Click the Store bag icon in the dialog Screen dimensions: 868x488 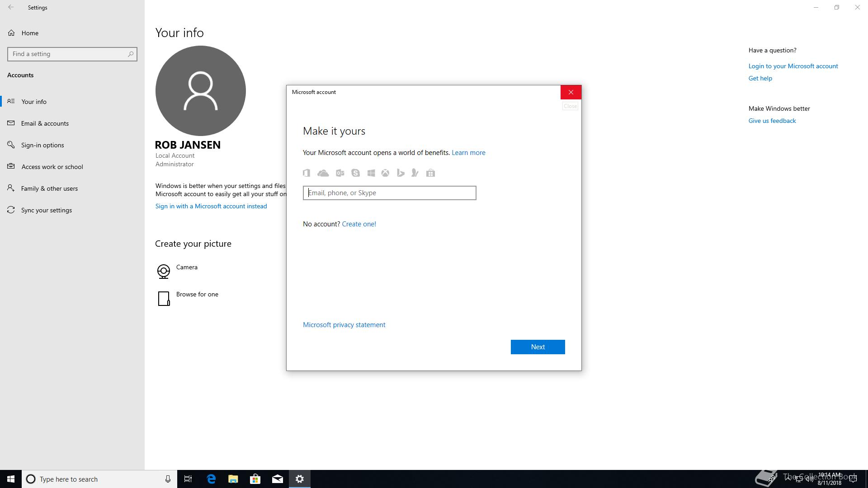430,173
